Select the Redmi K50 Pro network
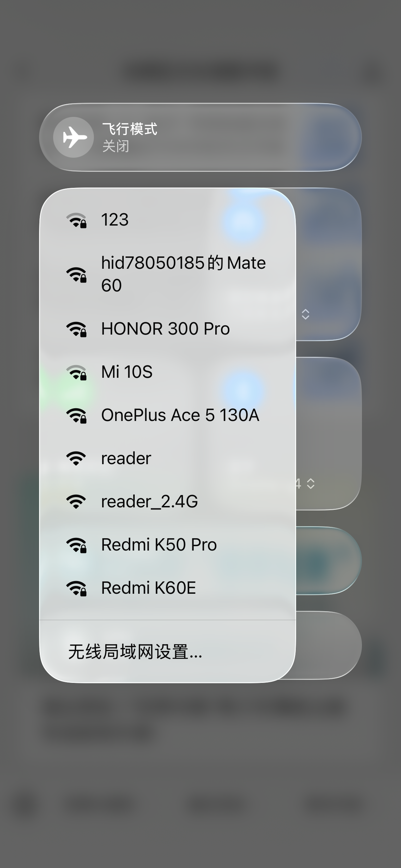 pos(168,545)
